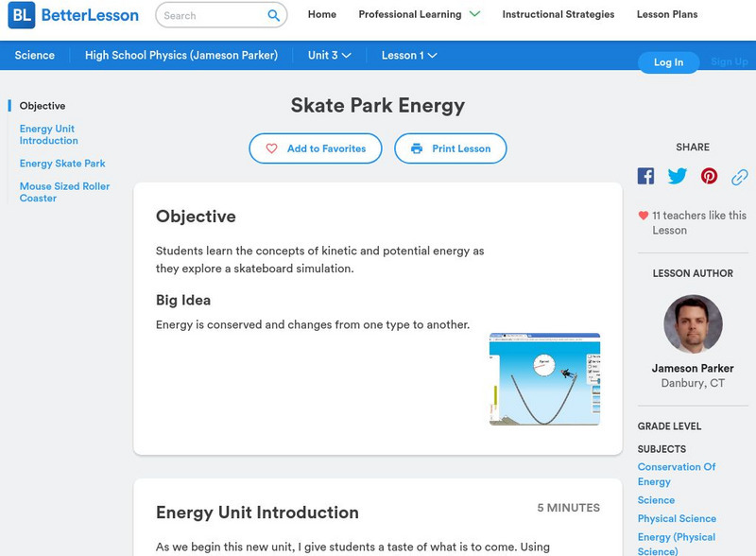Open Conservation Of Energy subject link
Image resolution: width=756 pixels, height=556 pixels.
pos(677,474)
